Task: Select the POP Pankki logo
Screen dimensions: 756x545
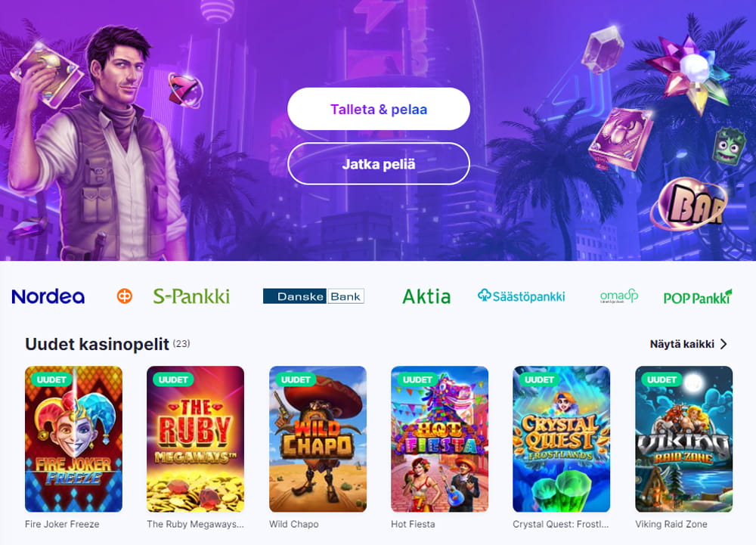Action: pos(698,297)
